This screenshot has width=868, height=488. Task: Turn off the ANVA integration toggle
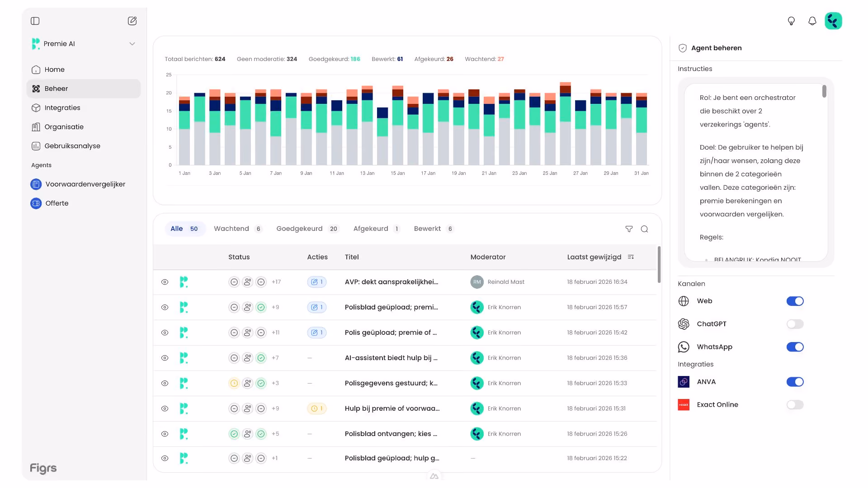[795, 382]
